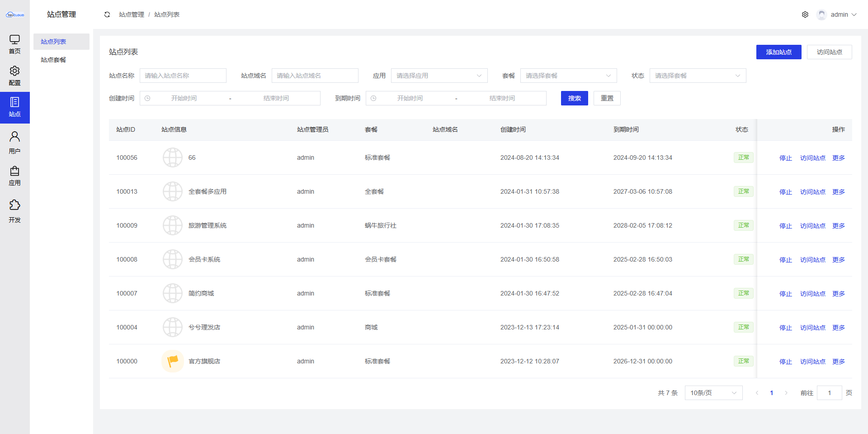The image size is (868, 434).
Task: Open the settings gear in header
Action: pyautogui.click(x=805, y=14)
